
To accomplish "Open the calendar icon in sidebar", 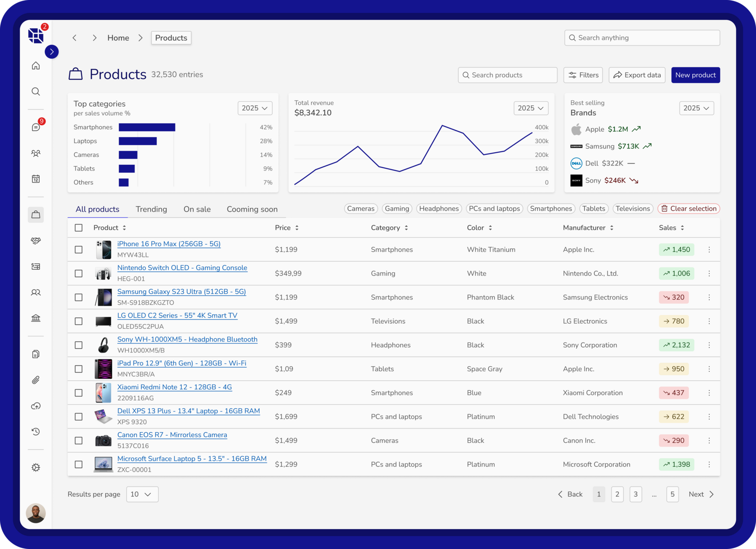I will (36, 179).
